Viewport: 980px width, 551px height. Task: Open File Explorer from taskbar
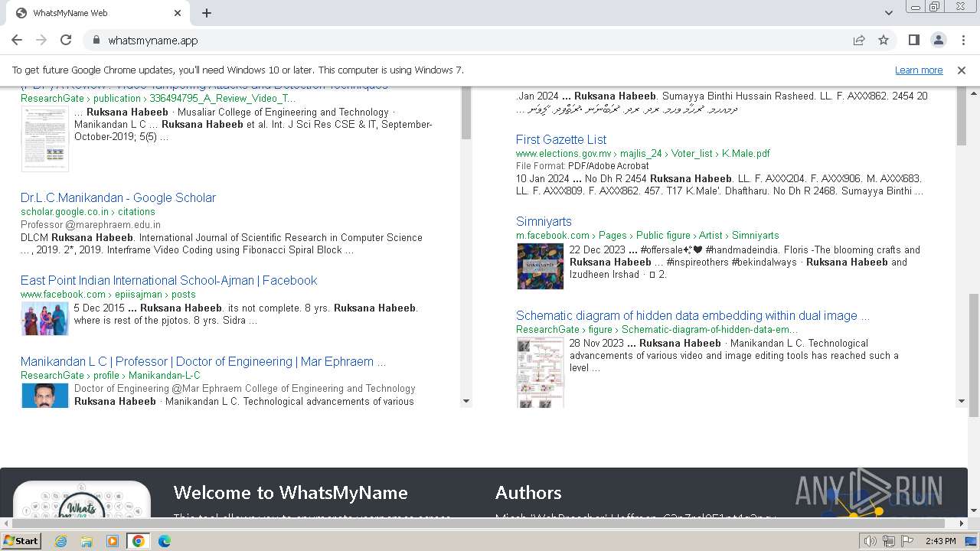point(87,541)
